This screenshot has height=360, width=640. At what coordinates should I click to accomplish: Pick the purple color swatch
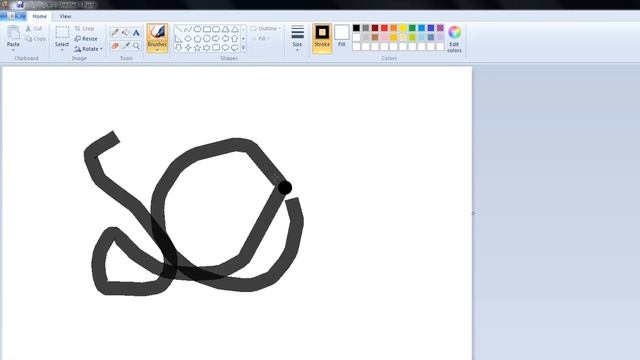440,28
